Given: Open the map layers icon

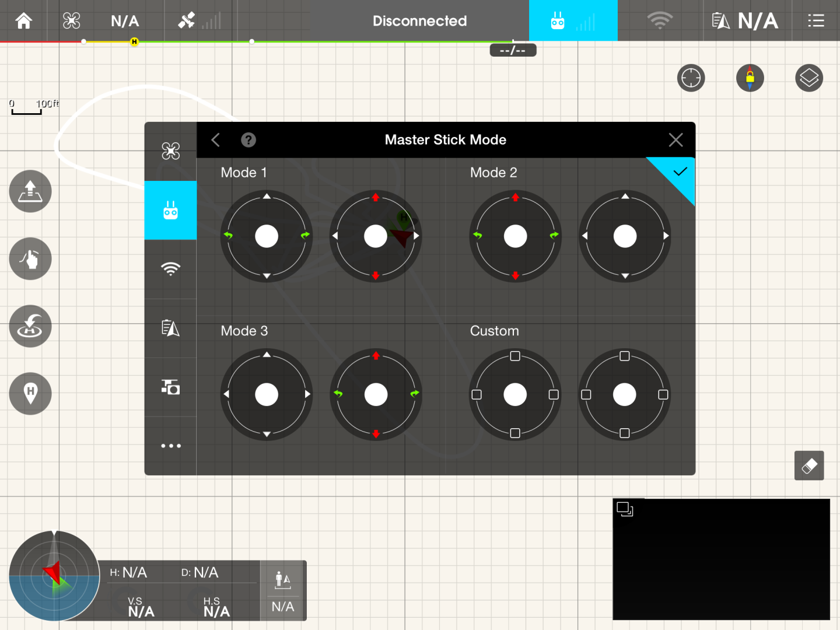Looking at the screenshot, I should click(x=808, y=78).
